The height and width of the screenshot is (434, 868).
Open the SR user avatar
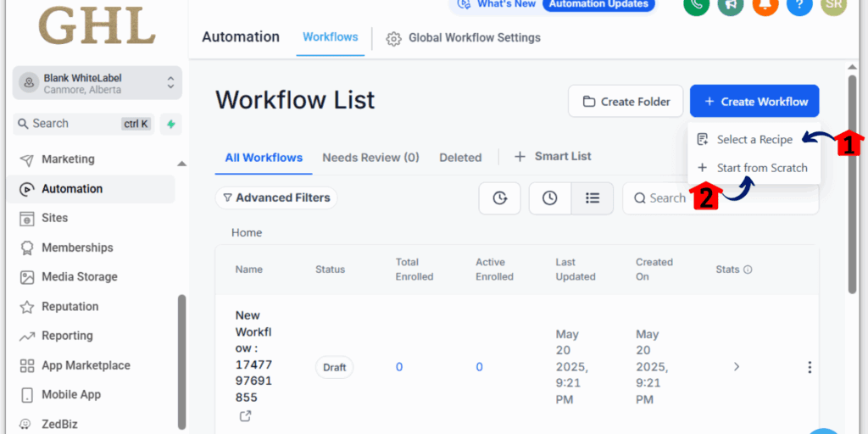tap(834, 4)
